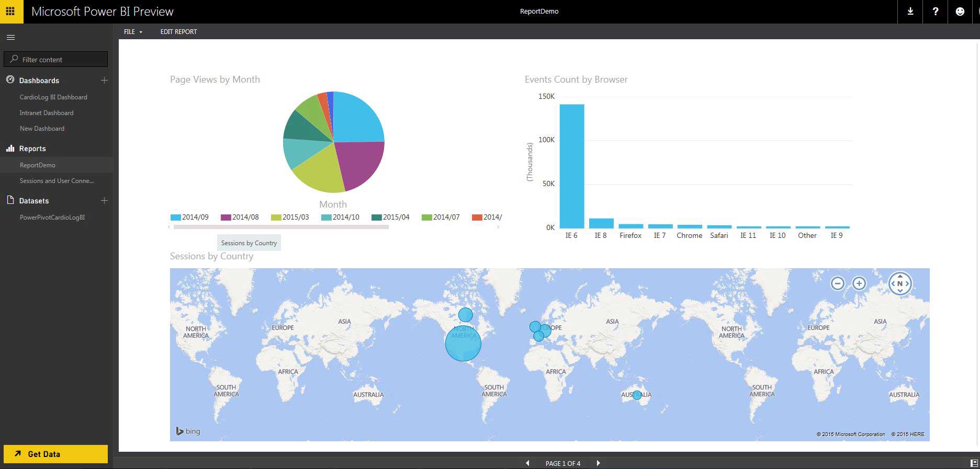Click the PAGE 1 OF 4 indicator
The height and width of the screenshot is (469, 980).
click(563, 464)
